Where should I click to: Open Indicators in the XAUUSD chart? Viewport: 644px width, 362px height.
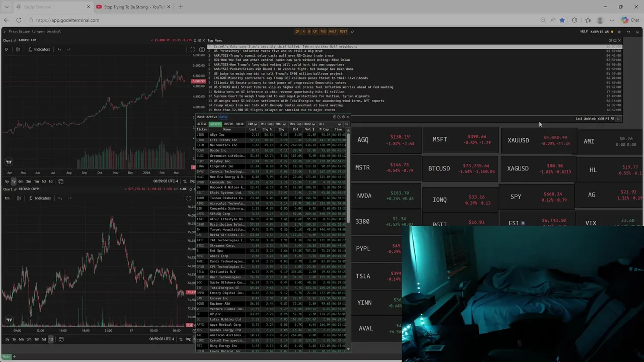[x=39, y=49]
